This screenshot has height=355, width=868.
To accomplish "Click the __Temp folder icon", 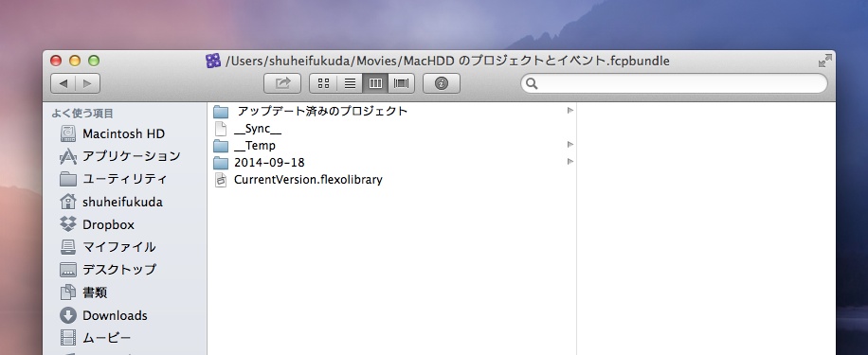I will [x=221, y=146].
